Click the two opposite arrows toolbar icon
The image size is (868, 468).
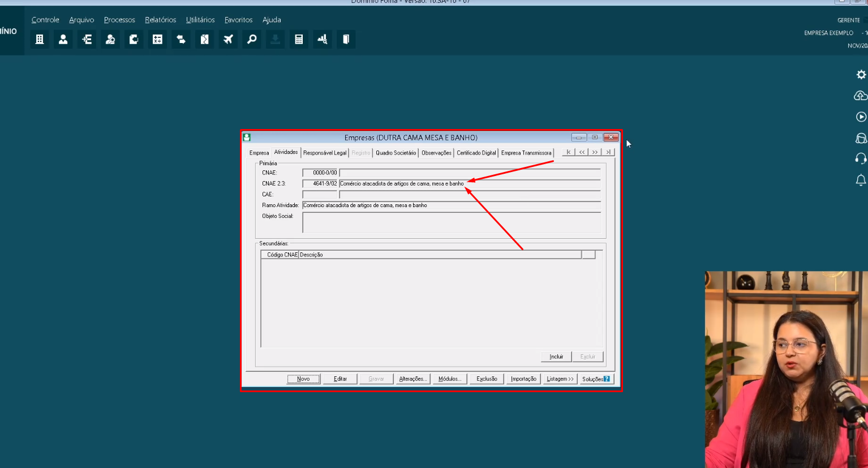pos(181,39)
